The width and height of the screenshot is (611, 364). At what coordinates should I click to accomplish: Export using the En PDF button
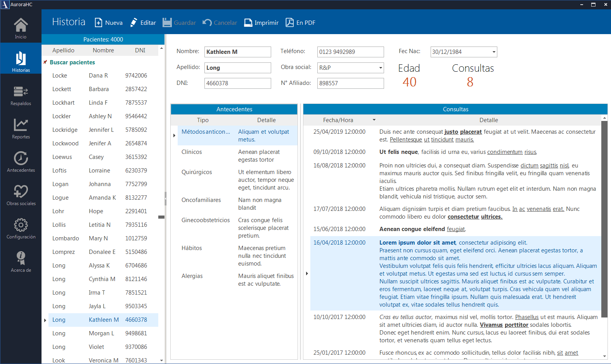point(300,22)
